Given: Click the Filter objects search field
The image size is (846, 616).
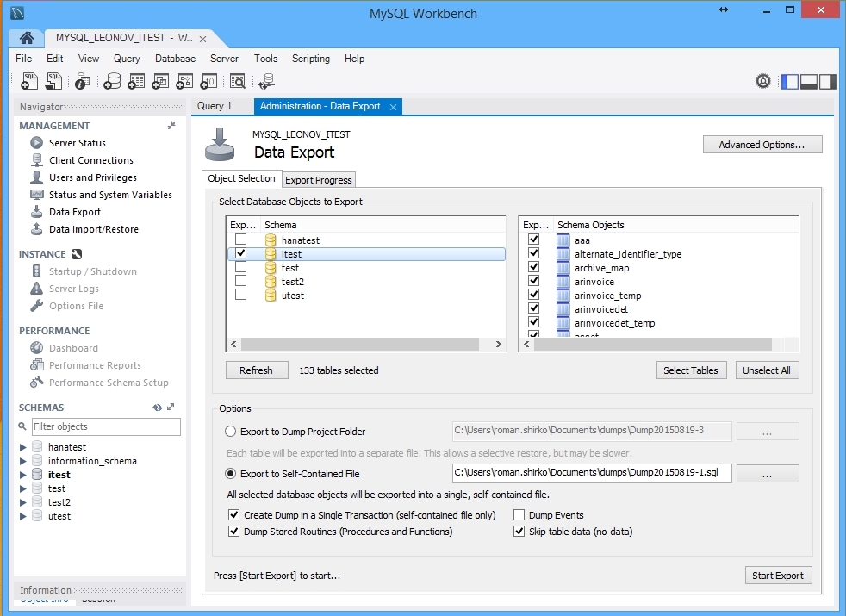Looking at the screenshot, I should 106,426.
